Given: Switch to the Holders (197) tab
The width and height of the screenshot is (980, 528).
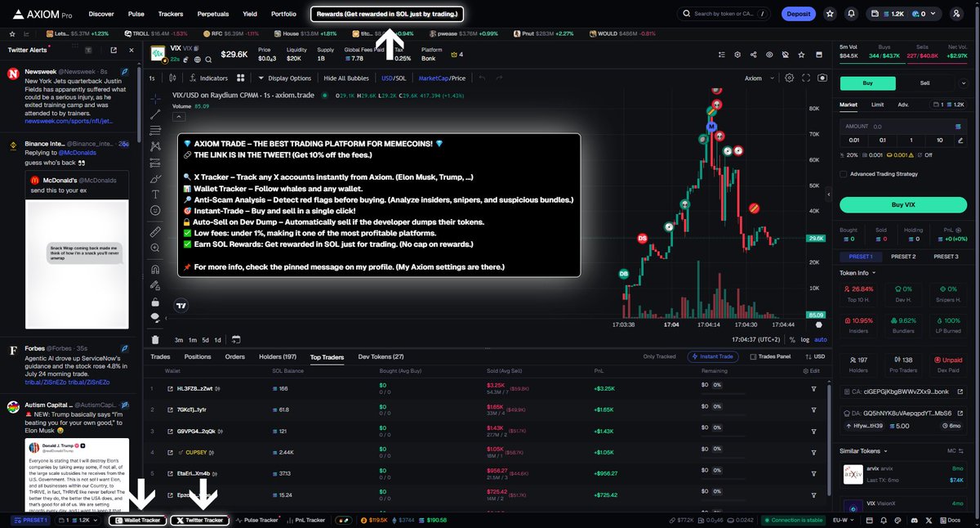Looking at the screenshot, I should coord(278,357).
